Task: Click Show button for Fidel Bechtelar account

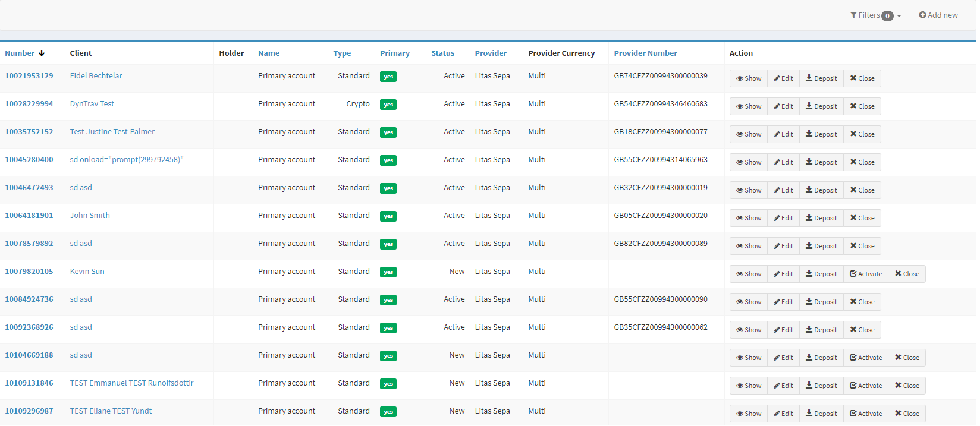Action: [x=748, y=78]
